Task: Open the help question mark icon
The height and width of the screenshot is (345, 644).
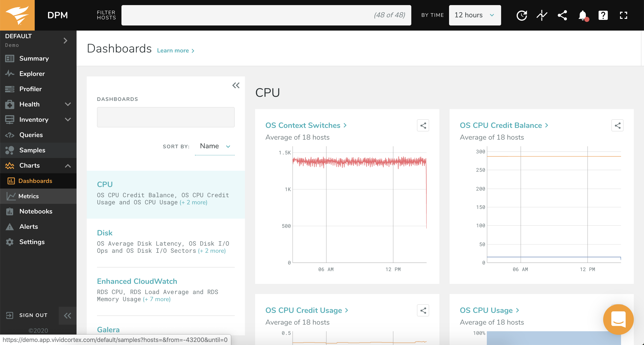Action: pos(603,15)
